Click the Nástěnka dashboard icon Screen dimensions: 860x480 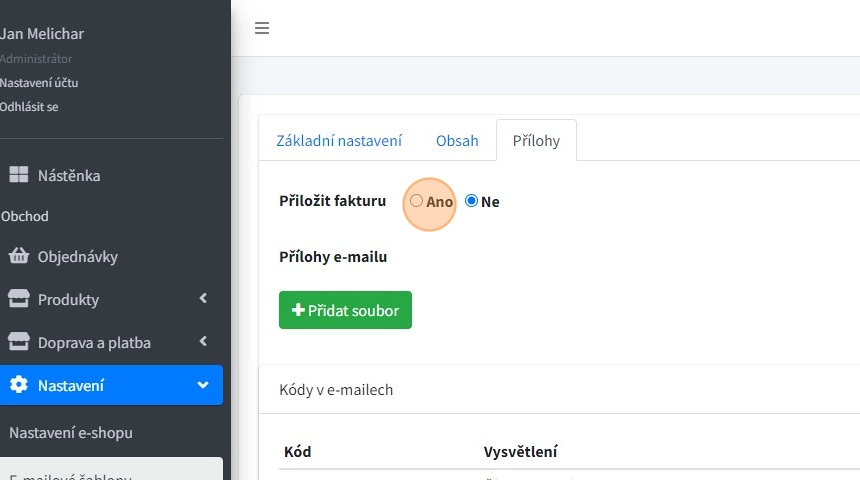(x=19, y=175)
